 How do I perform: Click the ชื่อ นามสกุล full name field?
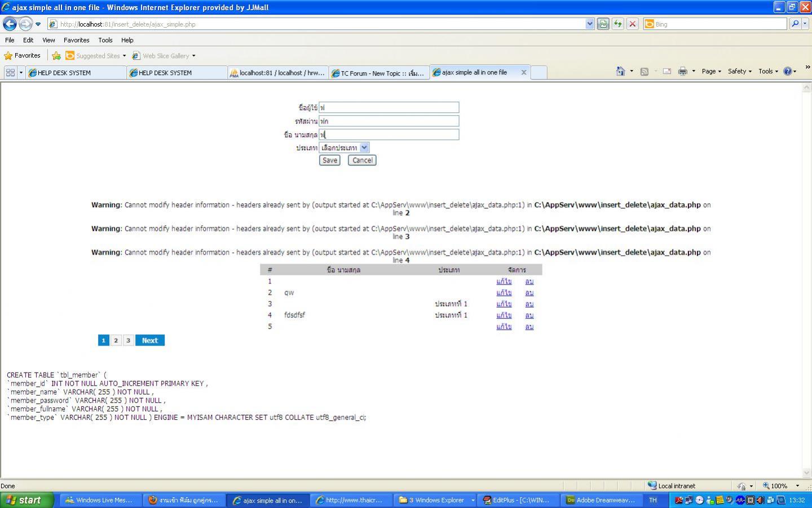coord(389,134)
